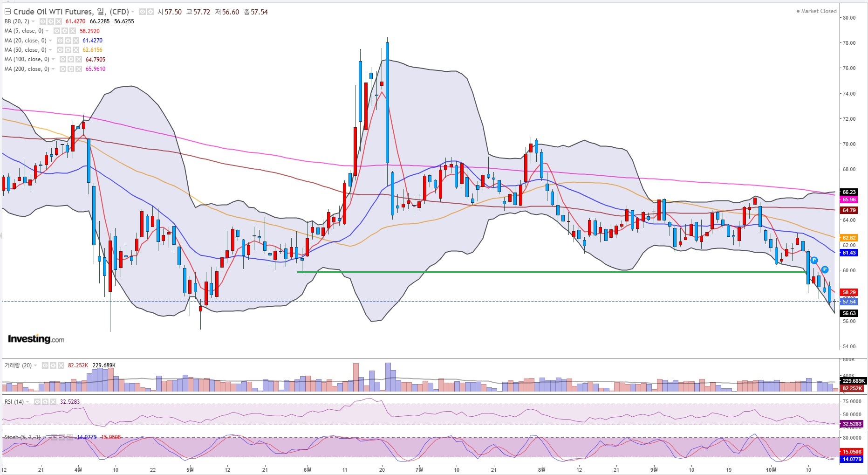The height and width of the screenshot is (475, 868).
Task: Remove the MA (5, close, 0) indicator
Action: pyautogui.click(x=73, y=31)
